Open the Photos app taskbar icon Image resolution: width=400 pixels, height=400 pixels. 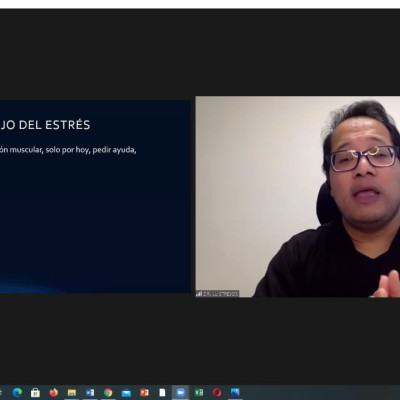click(x=235, y=392)
